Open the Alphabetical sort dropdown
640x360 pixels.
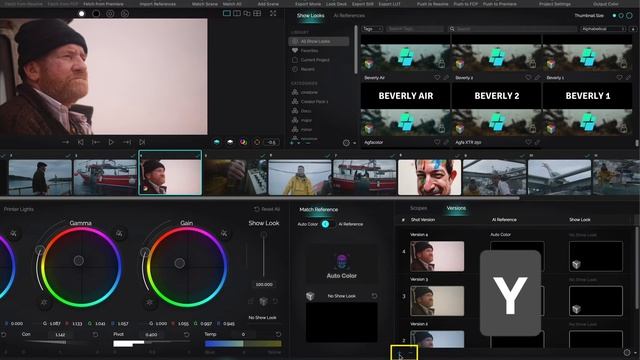[603, 29]
